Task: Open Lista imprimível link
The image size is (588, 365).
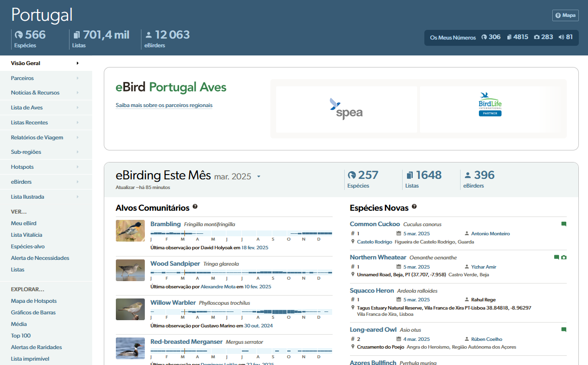Action: tap(30, 359)
